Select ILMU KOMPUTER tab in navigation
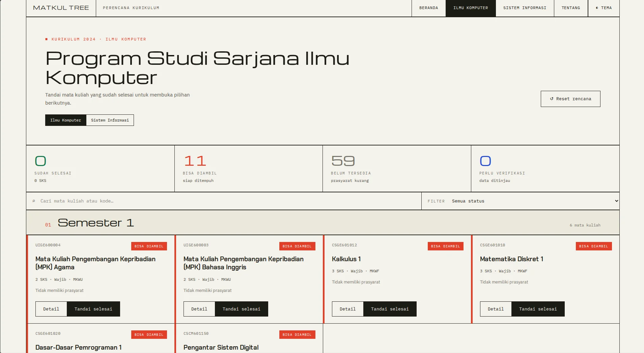 471,8
